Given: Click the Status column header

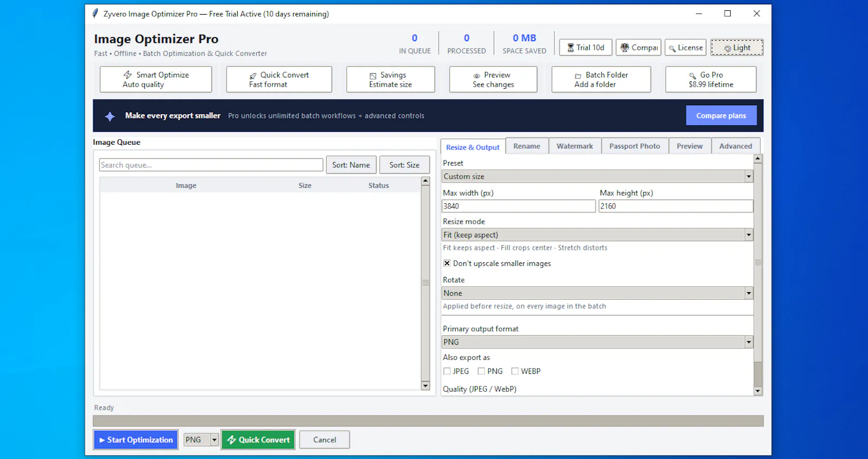Looking at the screenshot, I should point(379,185).
